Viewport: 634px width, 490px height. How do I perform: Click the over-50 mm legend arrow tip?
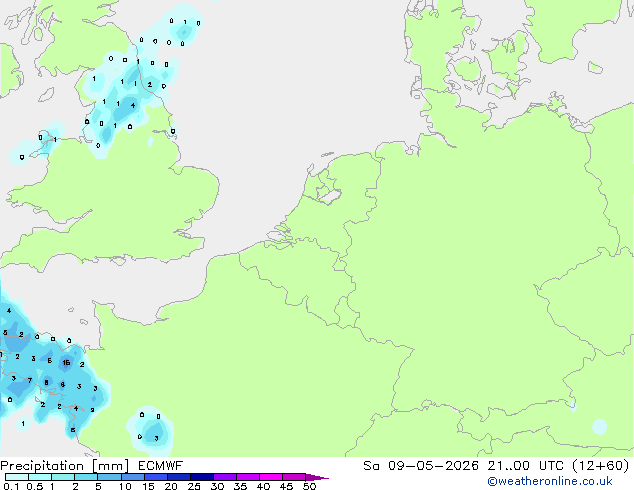click(x=317, y=477)
